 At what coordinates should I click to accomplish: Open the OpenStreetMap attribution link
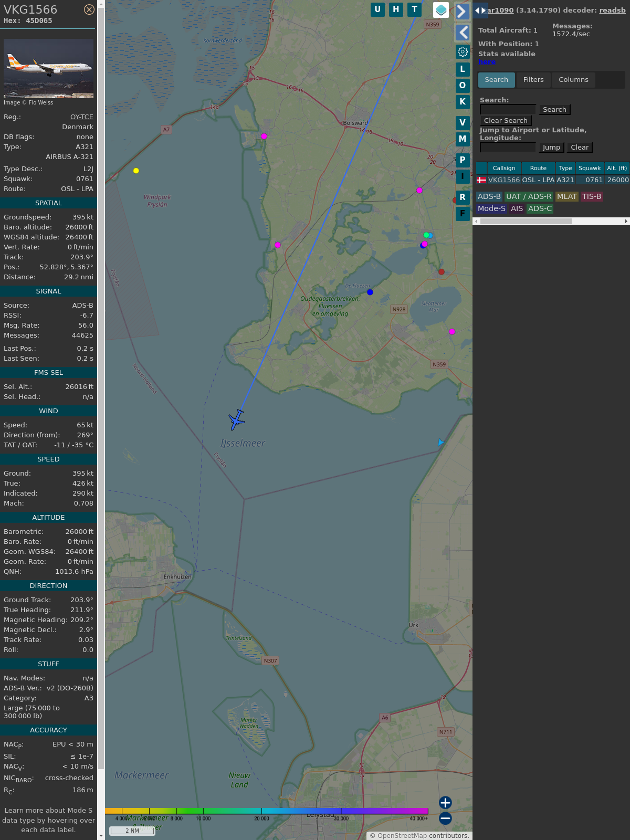click(402, 836)
